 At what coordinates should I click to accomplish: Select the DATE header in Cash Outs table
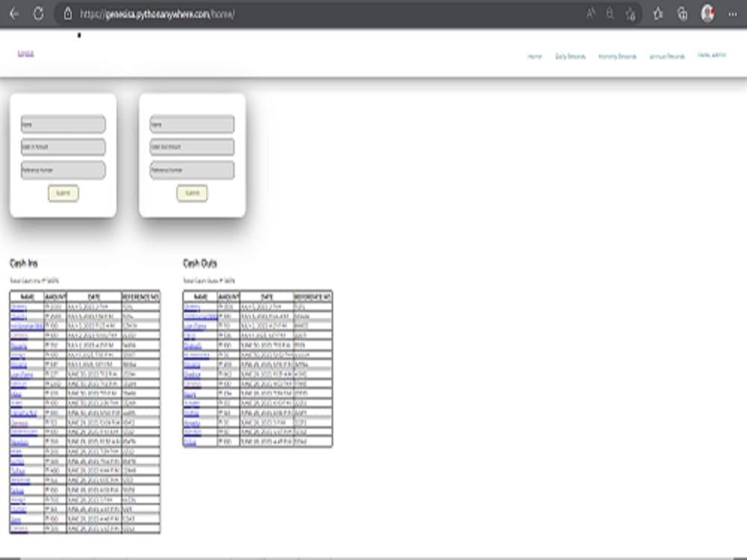point(267,296)
